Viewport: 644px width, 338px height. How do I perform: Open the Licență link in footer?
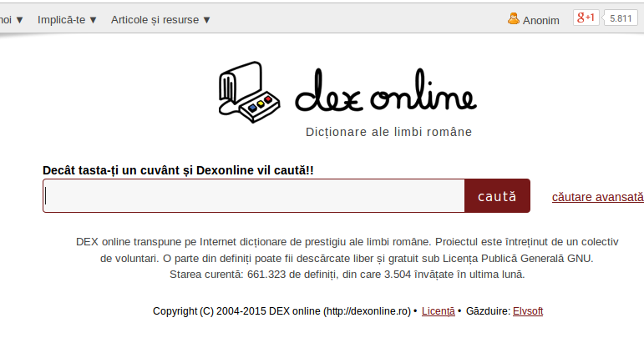(x=439, y=311)
